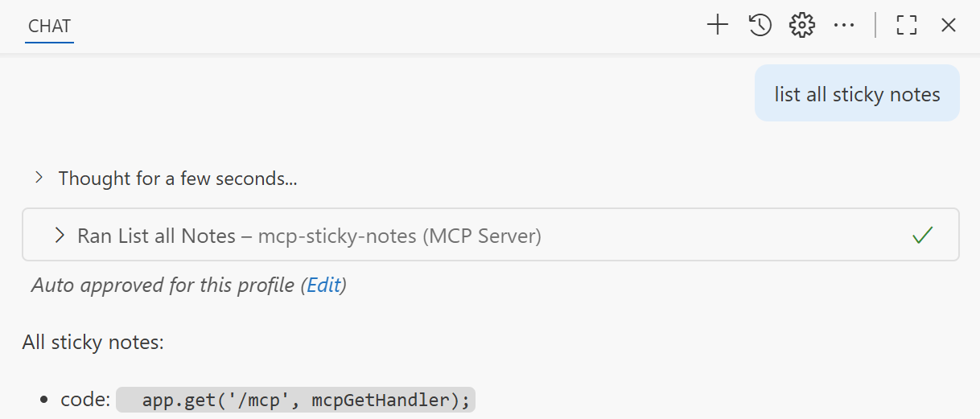Click the 'Thought for a few seconds...' text
Screen dimensions: 980x419
click(178, 179)
